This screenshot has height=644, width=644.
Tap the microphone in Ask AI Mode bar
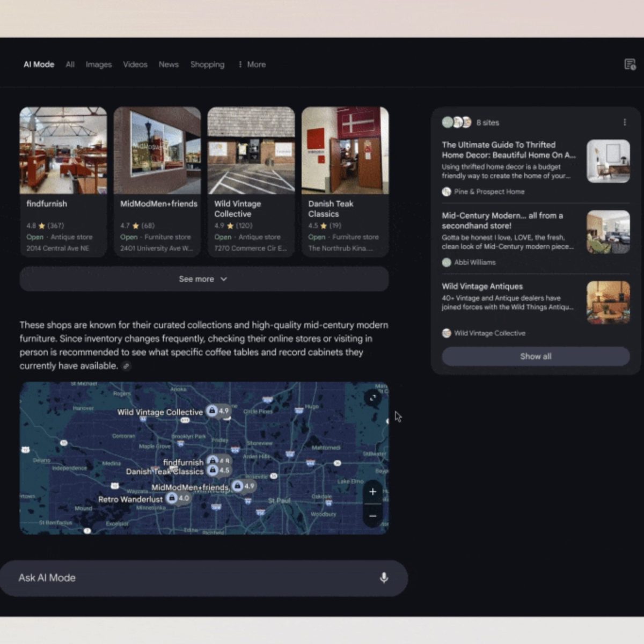point(384,578)
